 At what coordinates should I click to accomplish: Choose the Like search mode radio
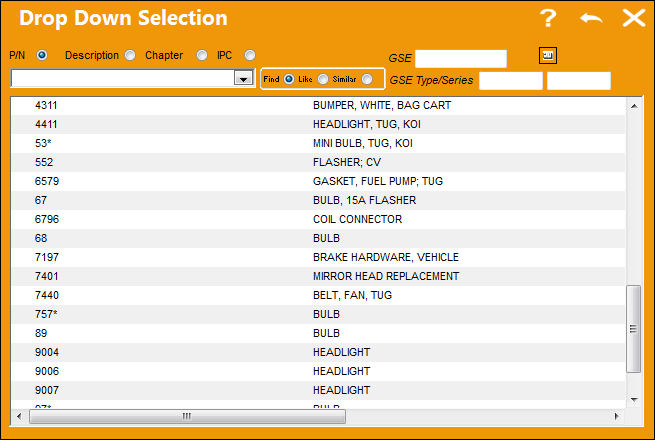click(323, 79)
